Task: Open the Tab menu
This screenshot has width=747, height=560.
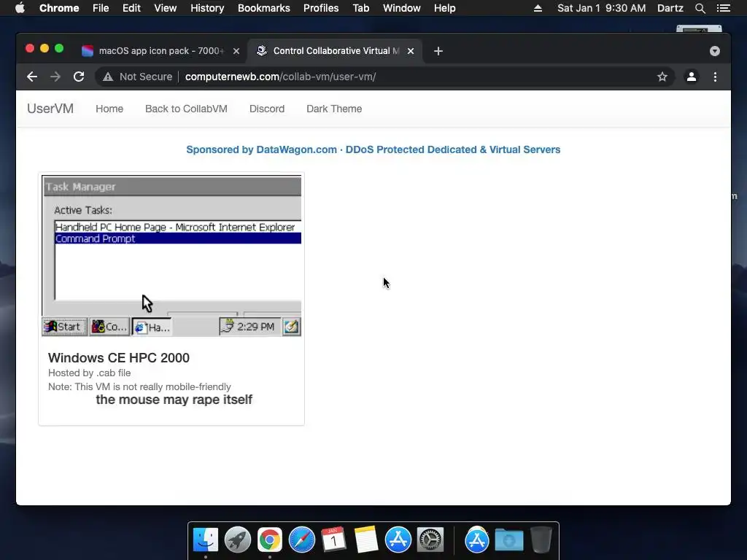Action: (x=360, y=8)
